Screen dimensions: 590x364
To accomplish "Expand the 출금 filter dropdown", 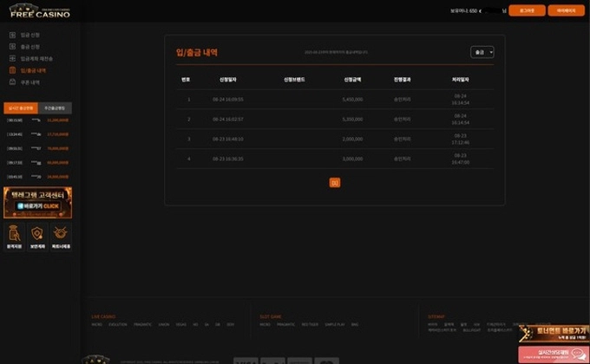I will click(x=482, y=52).
